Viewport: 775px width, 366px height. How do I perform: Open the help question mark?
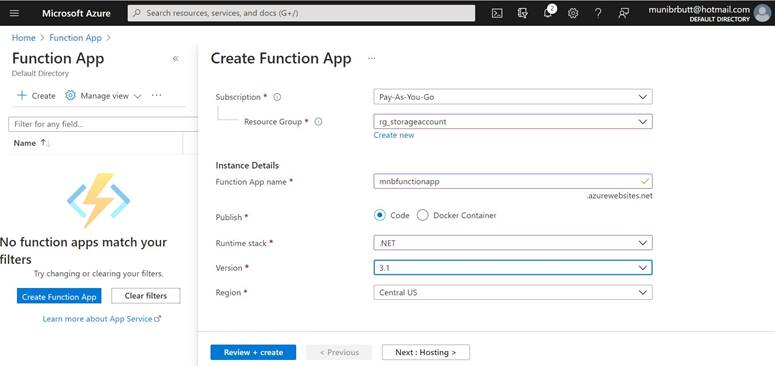tap(598, 13)
